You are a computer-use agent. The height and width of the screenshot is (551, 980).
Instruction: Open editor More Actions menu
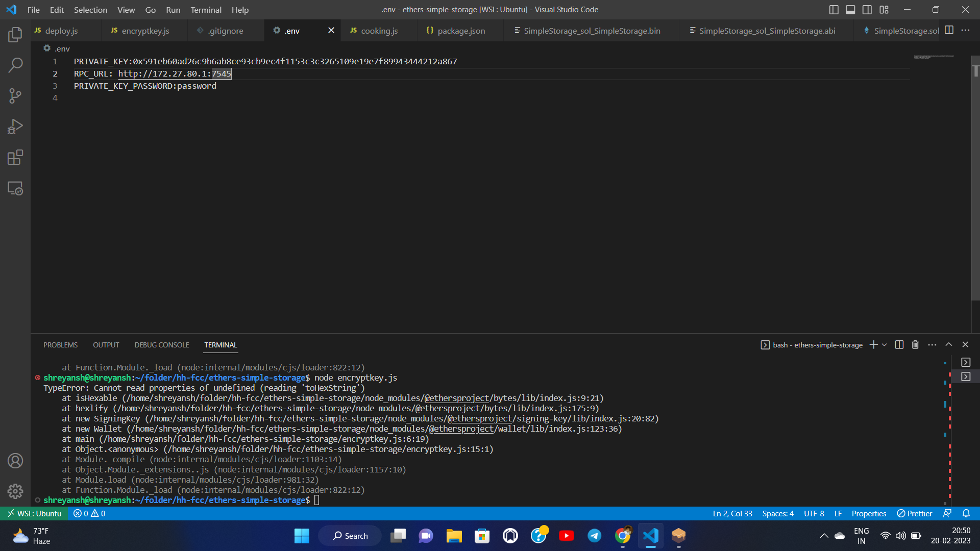(x=965, y=30)
